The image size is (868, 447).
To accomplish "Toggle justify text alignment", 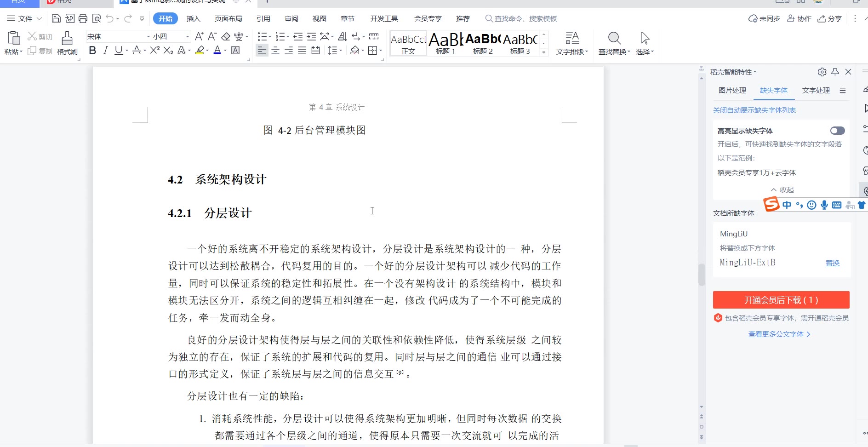I will 302,50.
